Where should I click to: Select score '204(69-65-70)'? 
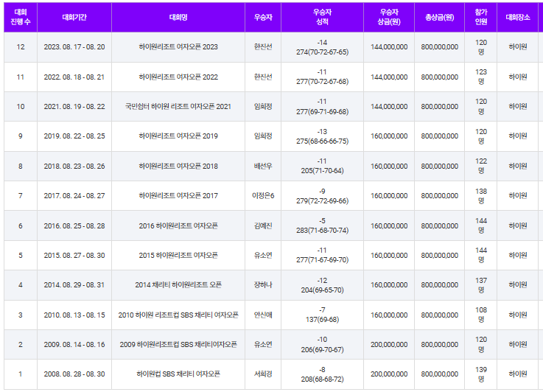[x=322, y=290]
